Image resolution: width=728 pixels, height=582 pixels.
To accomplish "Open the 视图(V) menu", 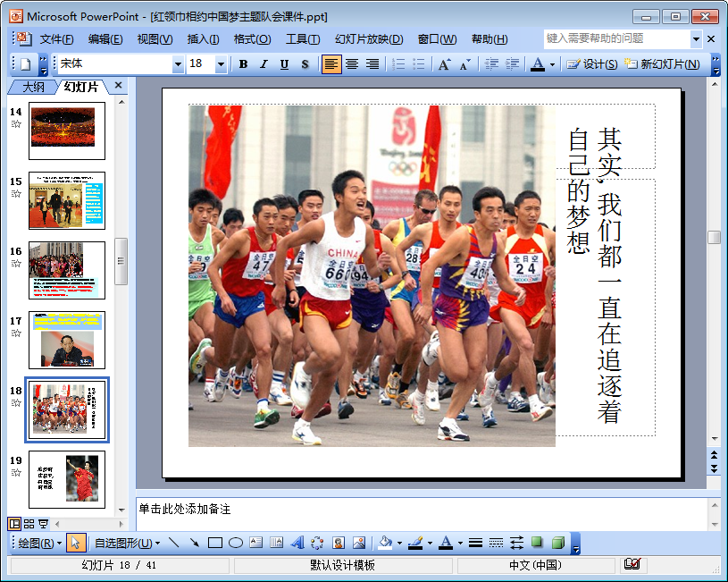I will [155, 39].
